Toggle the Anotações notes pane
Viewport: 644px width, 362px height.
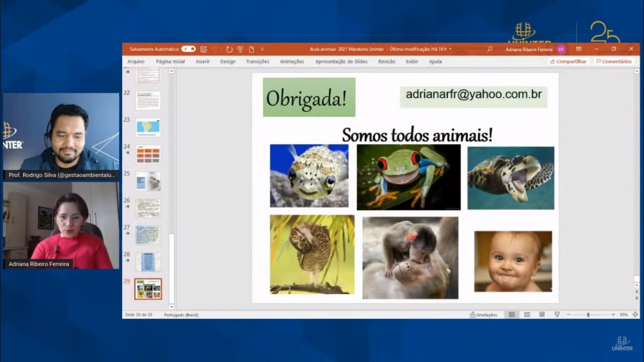coord(483,315)
